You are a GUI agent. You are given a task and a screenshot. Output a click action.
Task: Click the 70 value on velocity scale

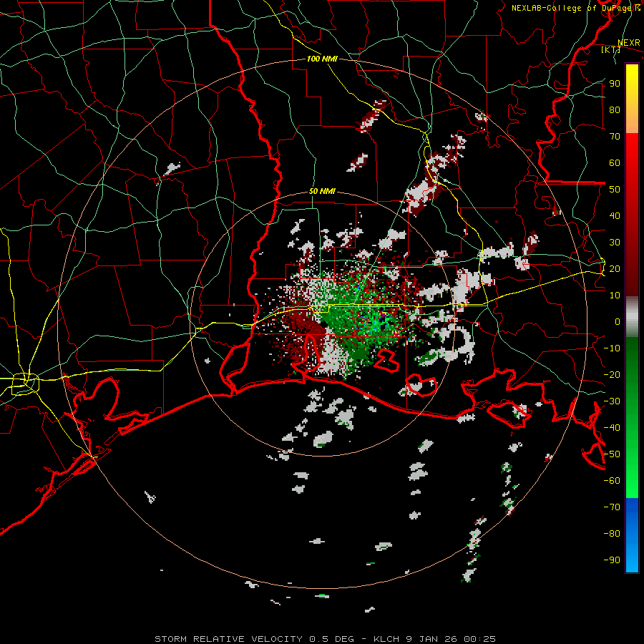coord(615,137)
